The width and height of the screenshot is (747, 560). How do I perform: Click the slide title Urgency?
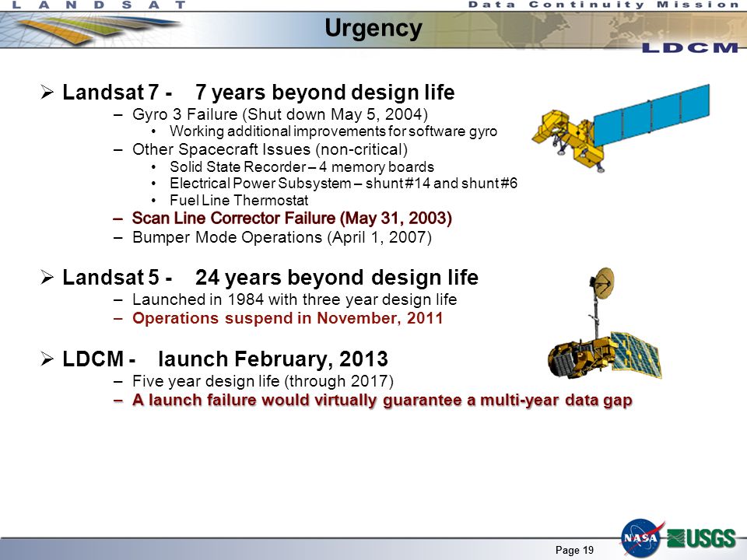pos(373,28)
